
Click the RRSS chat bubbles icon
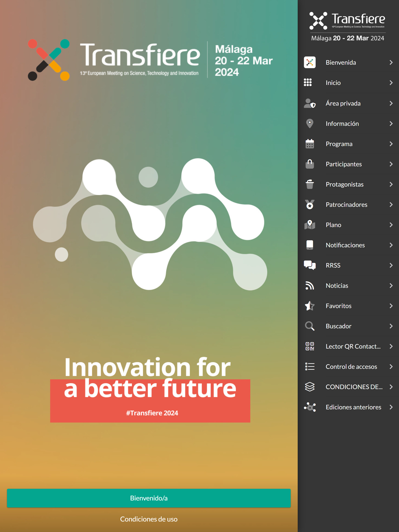click(309, 265)
